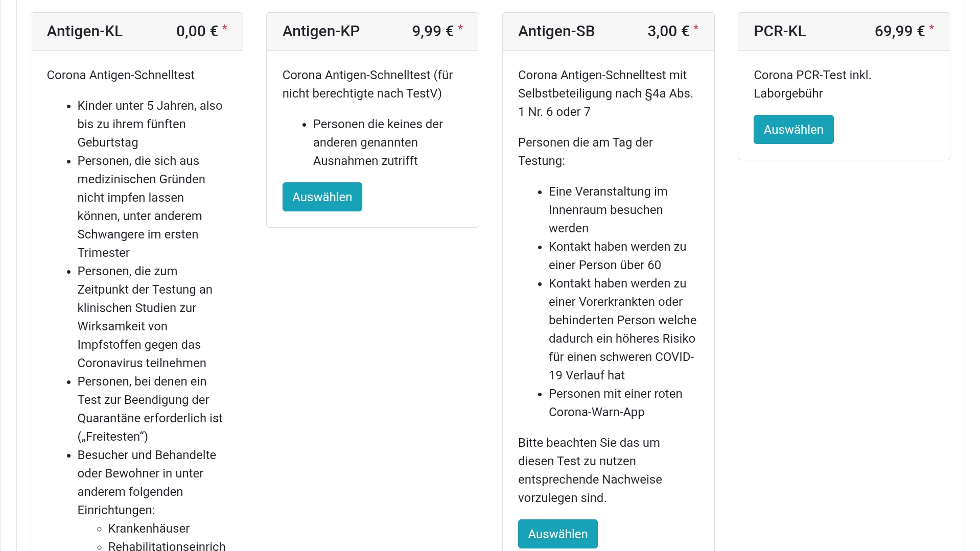Viewport: 980px width, 551px height.
Task: Click the Antigen-SB card heading
Action: [x=556, y=31]
